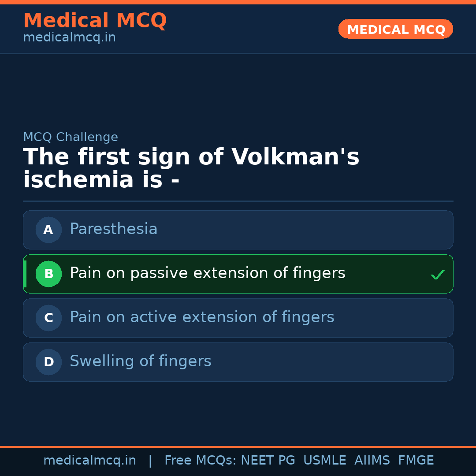Viewport: 476px width, 476px height.
Task: Click USMLE in the footer
Action: point(324,461)
